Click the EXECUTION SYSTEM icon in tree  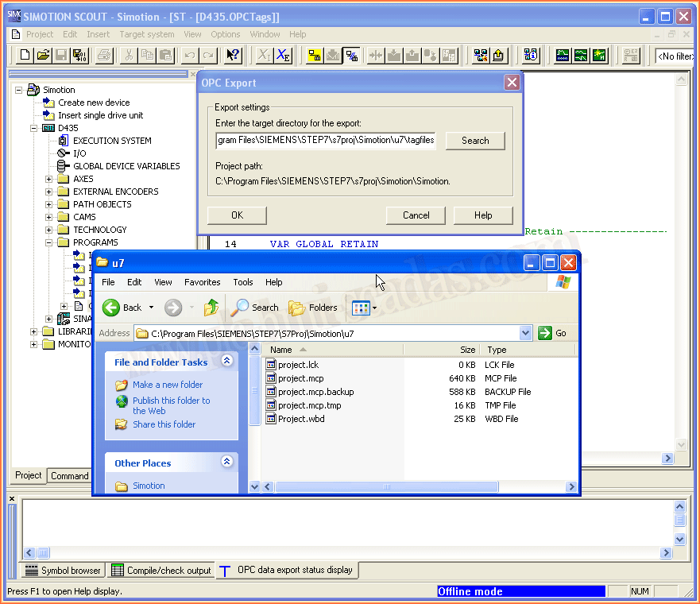64,141
